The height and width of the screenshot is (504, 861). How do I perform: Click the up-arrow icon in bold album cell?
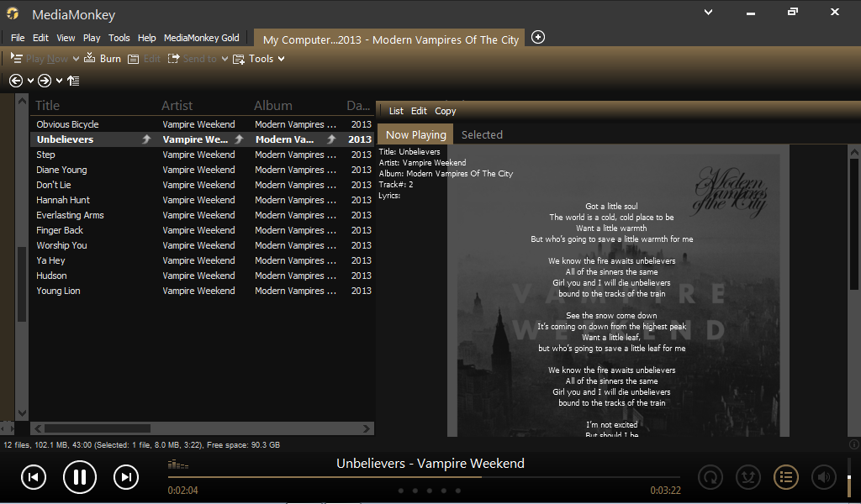[x=330, y=139]
